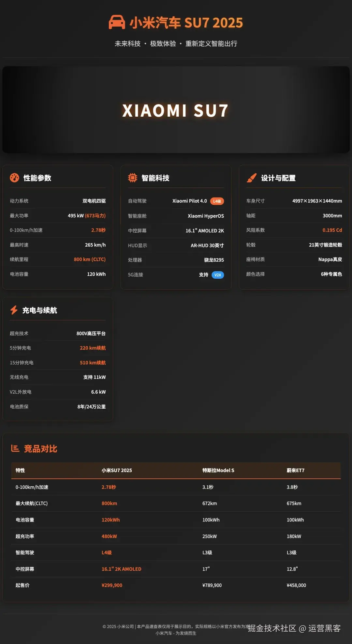Click the Nappa真皮 seat material value

[330, 259]
